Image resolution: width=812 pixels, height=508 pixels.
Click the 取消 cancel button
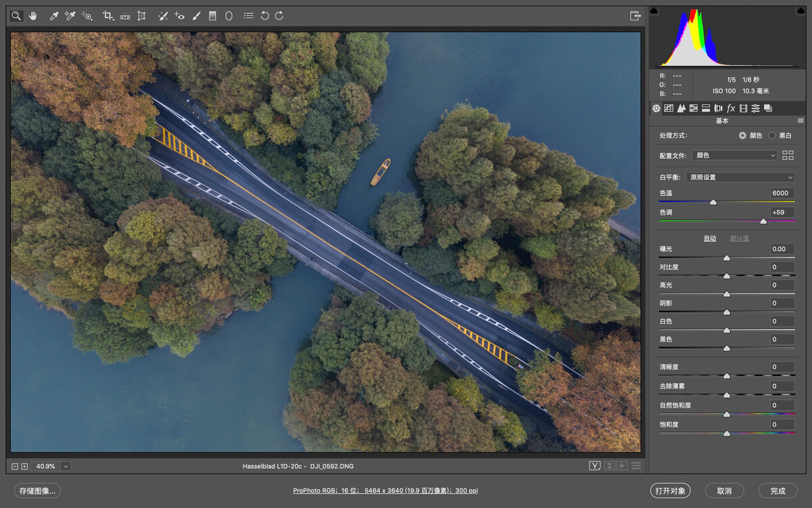[724, 490]
